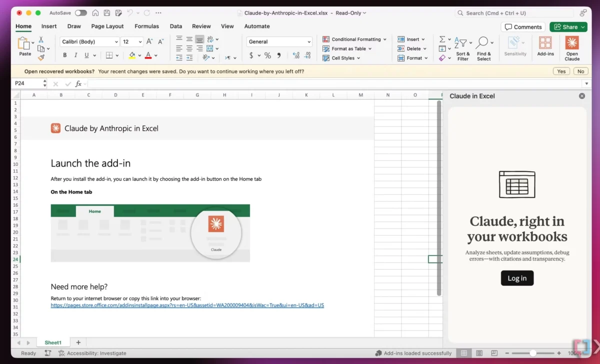Cut the selection with the scissors icon
Screen dimensions: 600x364
[x=41, y=39]
